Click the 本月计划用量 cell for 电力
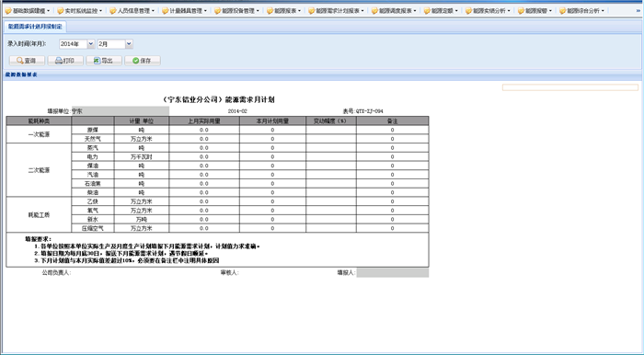 (272, 156)
